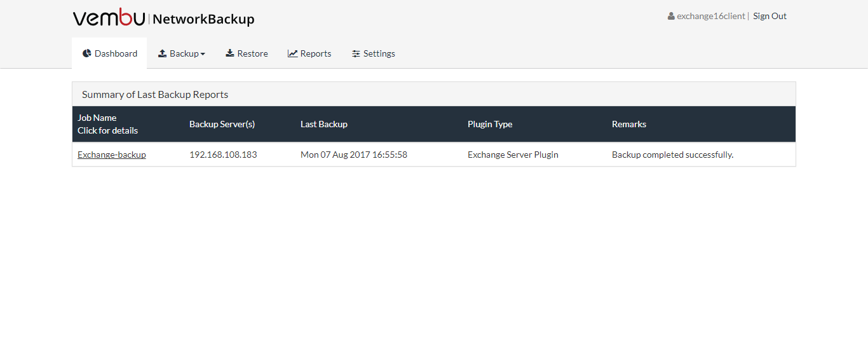Click the user profile icon beside exchange16client
Viewport: 868px width, 360px height.
point(671,16)
